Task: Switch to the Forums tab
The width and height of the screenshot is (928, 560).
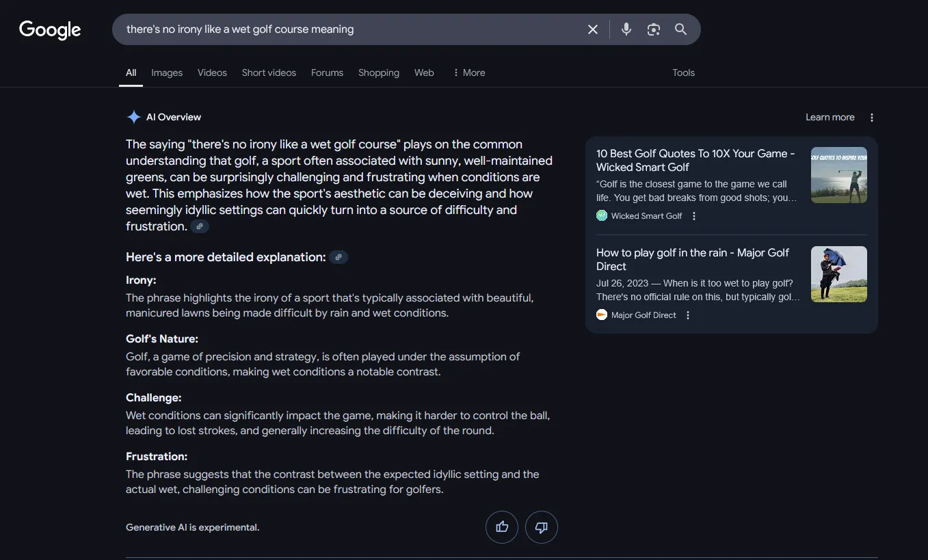Action: click(x=327, y=72)
